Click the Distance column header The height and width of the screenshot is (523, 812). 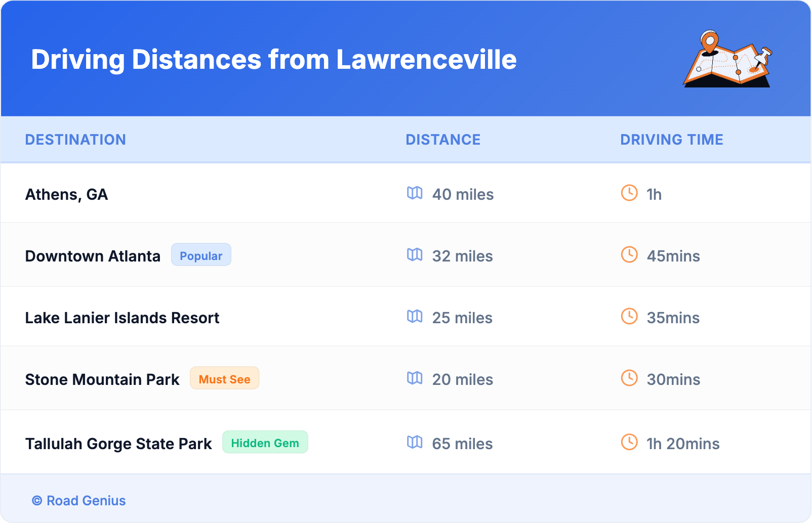[x=443, y=140]
